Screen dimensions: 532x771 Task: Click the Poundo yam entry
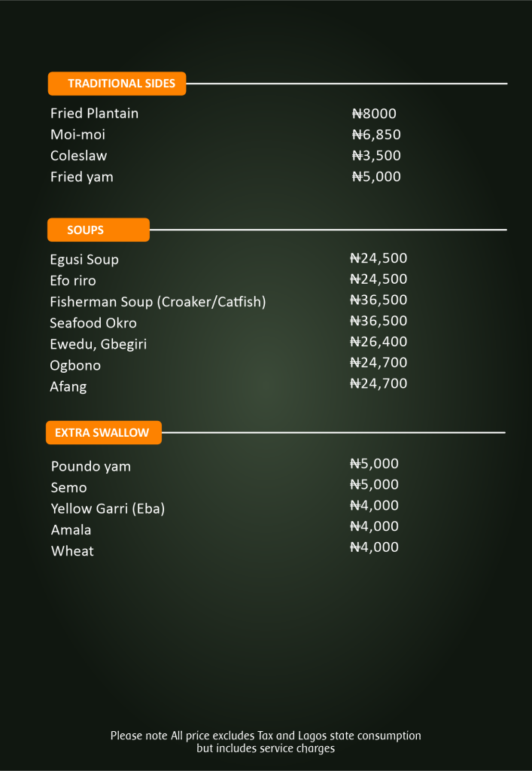tap(91, 467)
